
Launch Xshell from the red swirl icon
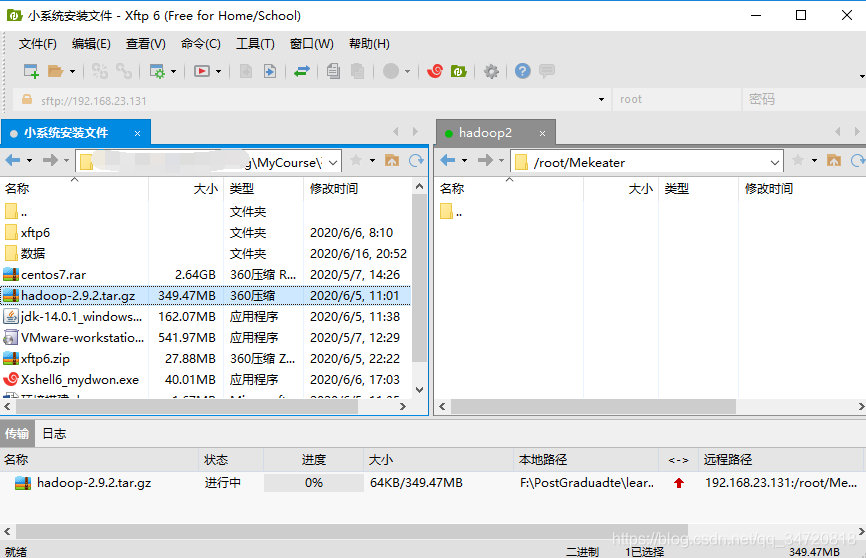[x=435, y=71]
